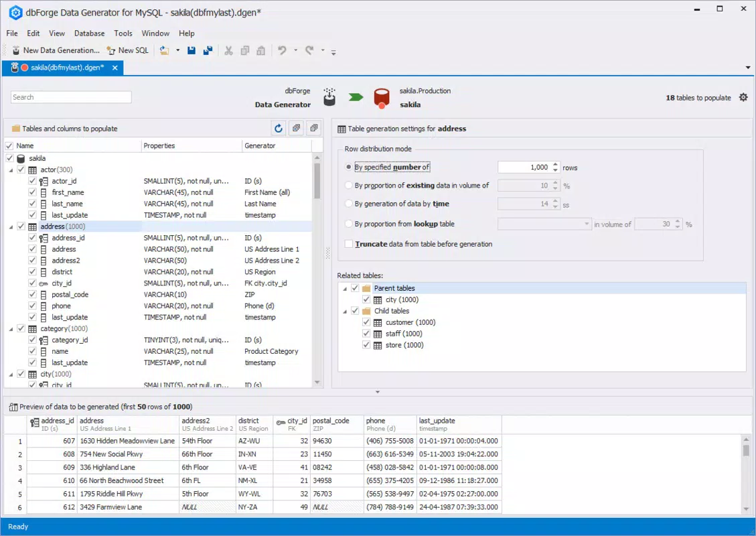The image size is (756, 536).
Task: Click the collapse all icon in the tables panel
Action: [314, 129]
